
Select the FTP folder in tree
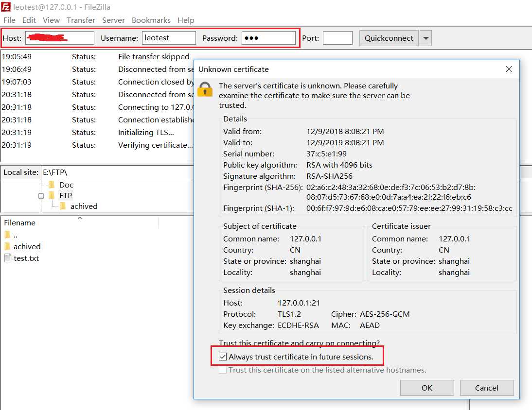(x=66, y=195)
